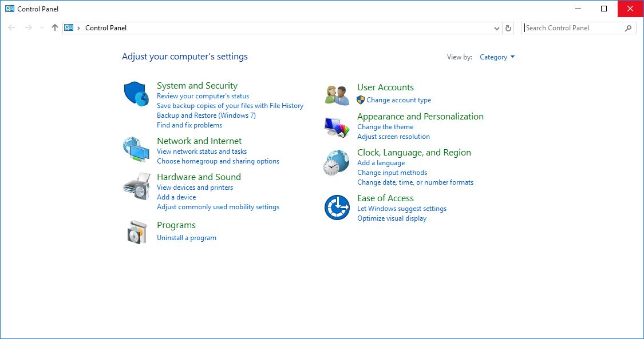Click Control Panel breadcrumb in address bar

click(x=106, y=28)
